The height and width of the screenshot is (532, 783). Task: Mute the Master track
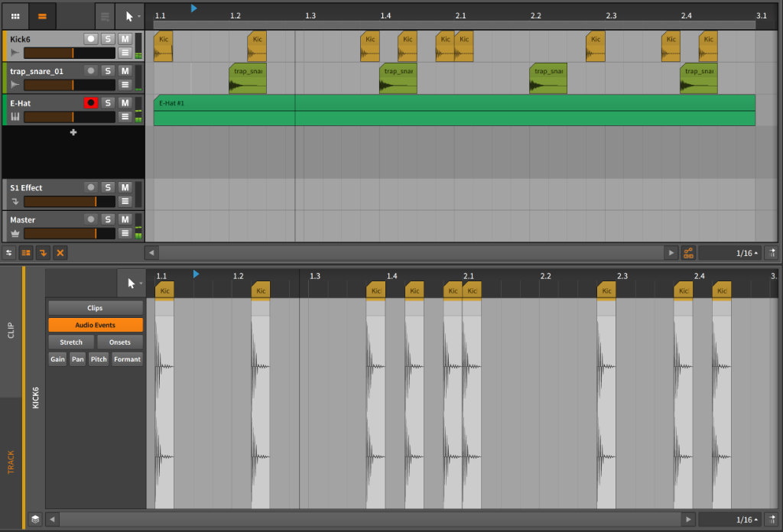point(125,219)
